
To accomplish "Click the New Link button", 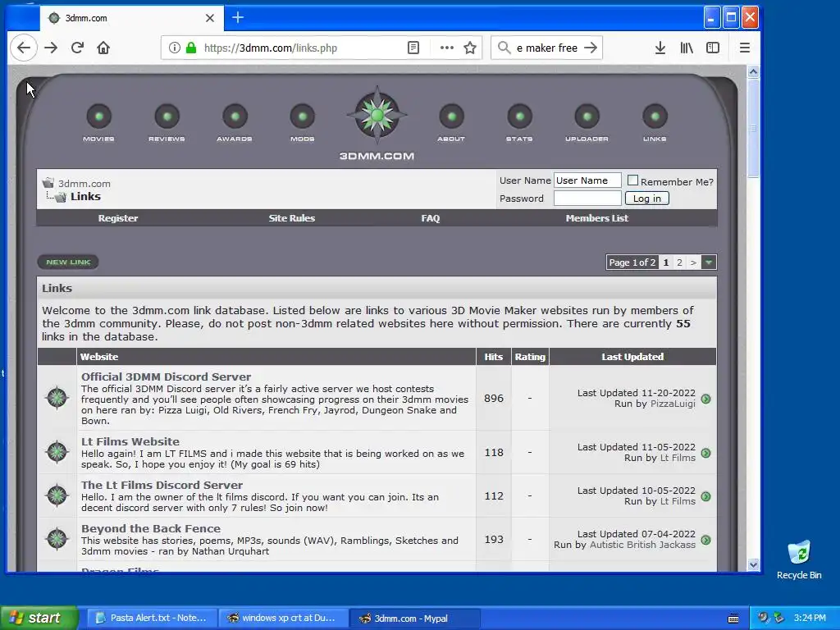I will coord(68,262).
